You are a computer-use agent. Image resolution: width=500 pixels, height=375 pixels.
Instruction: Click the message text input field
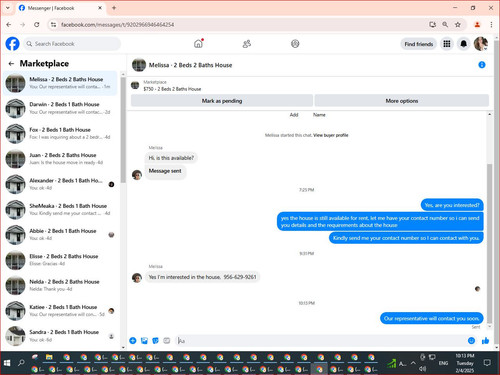[320, 340]
